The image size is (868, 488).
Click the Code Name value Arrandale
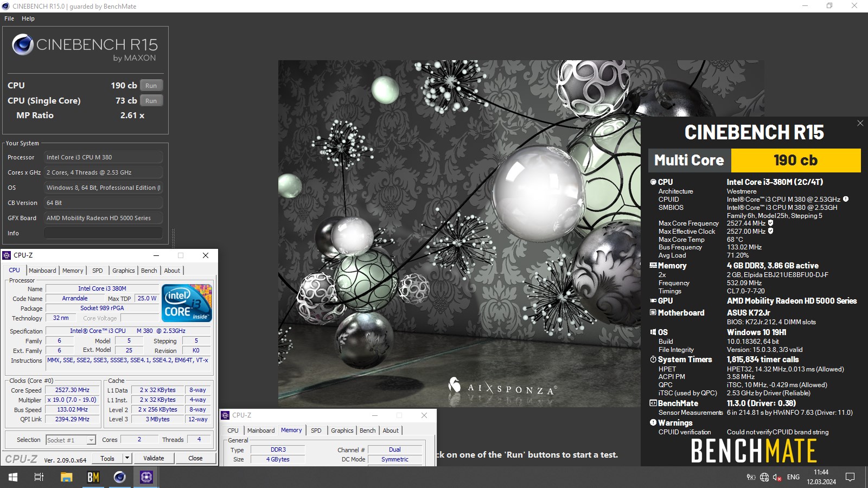click(75, 298)
